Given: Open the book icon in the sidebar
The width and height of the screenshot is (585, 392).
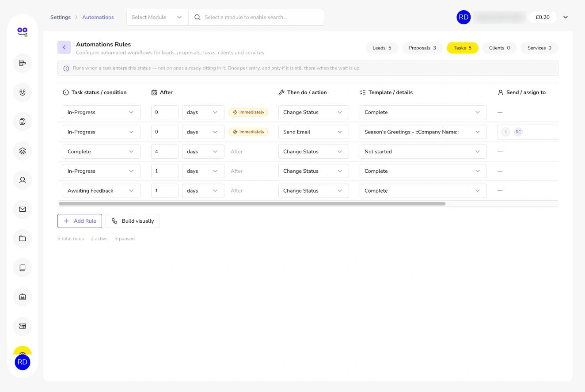Looking at the screenshot, I should [23, 267].
